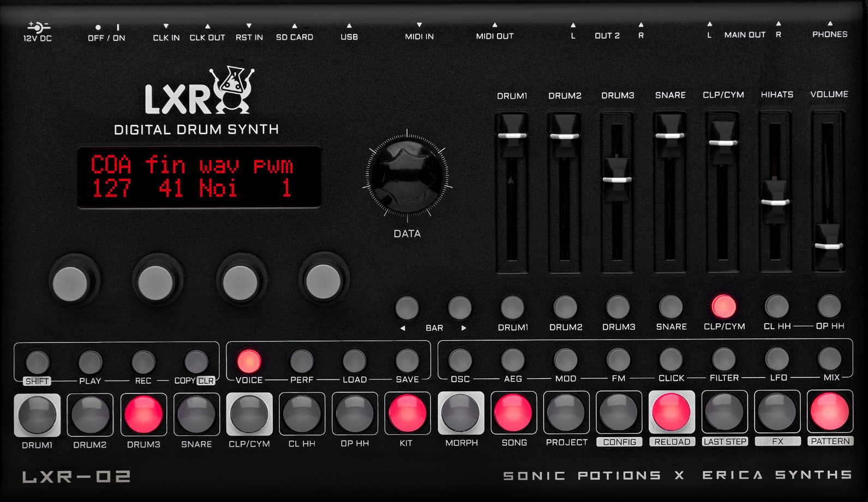Go to previous bar with left arrow button
The image size is (868, 502).
point(407,308)
